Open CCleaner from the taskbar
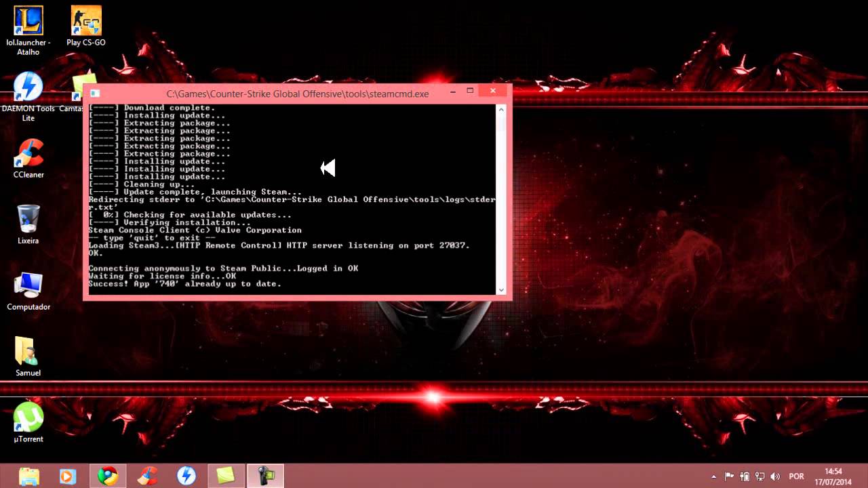This screenshot has width=868, height=488. pyautogui.click(x=146, y=476)
